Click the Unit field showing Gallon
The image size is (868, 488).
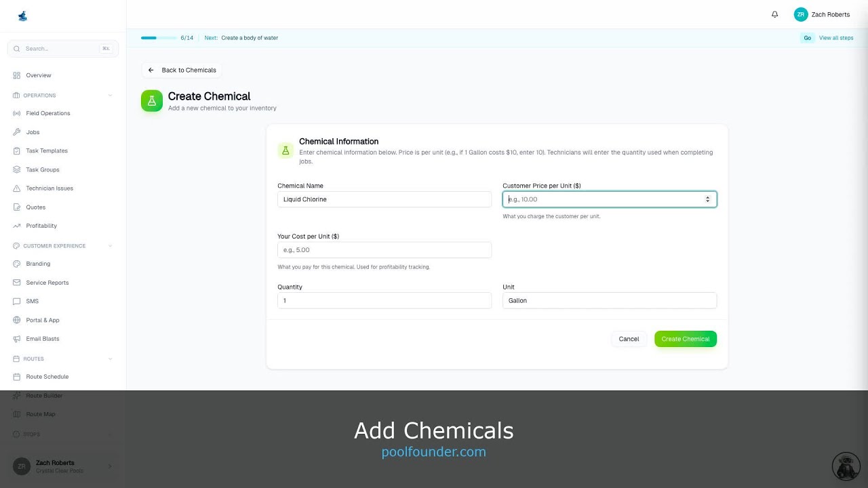pyautogui.click(x=610, y=300)
